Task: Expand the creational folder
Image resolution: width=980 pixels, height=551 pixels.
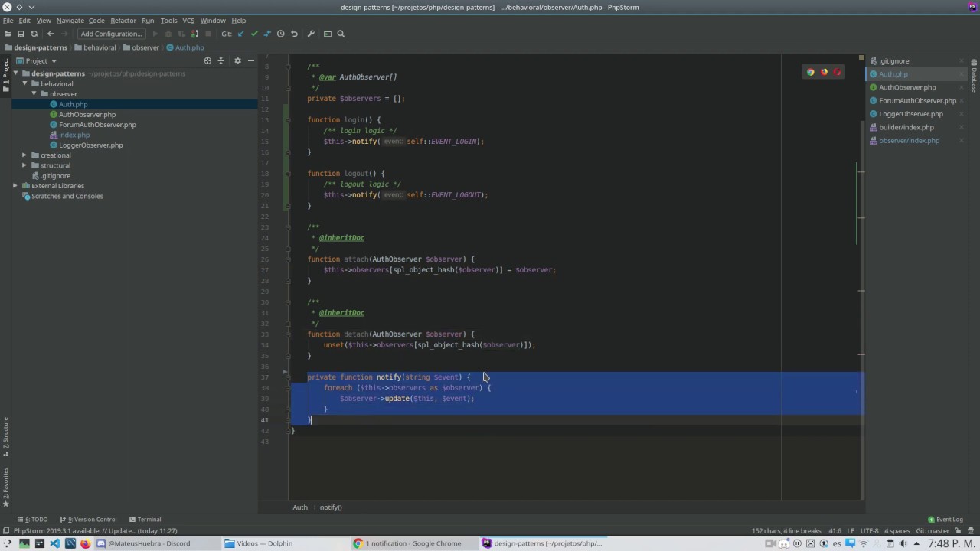Action: coord(24,155)
